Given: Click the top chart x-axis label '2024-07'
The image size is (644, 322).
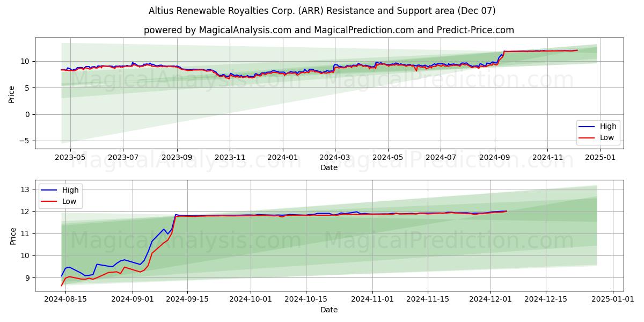Looking at the screenshot, I should coord(440,157).
